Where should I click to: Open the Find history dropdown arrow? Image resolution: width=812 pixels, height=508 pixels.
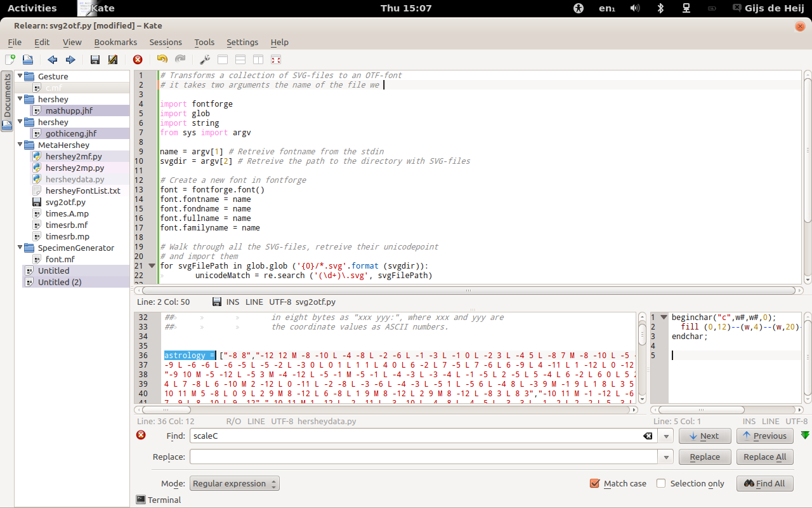point(665,436)
